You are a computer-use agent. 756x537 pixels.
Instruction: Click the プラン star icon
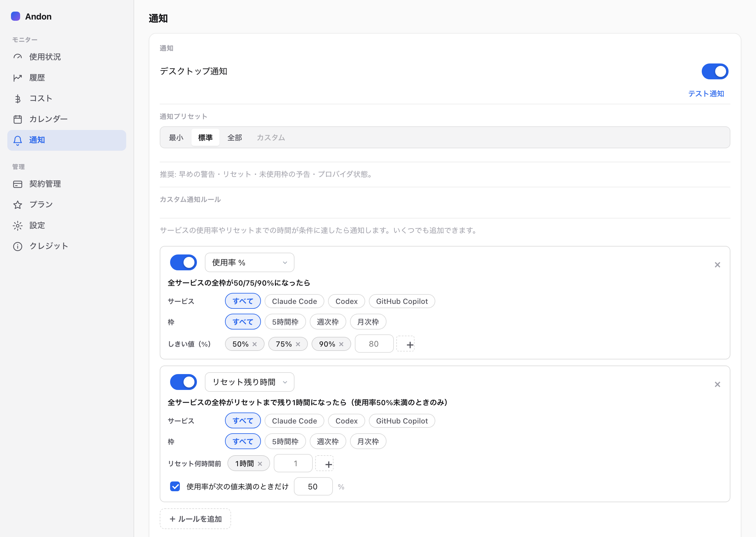tap(17, 205)
